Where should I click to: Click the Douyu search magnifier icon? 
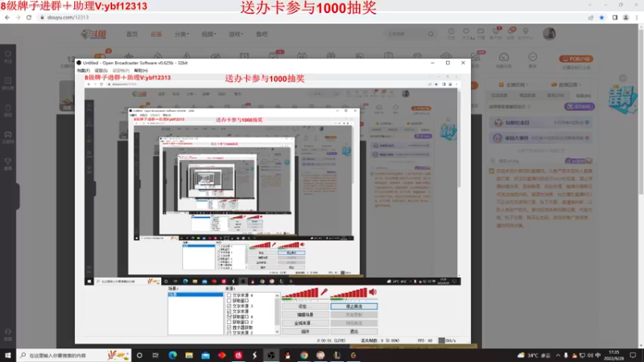point(431,34)
